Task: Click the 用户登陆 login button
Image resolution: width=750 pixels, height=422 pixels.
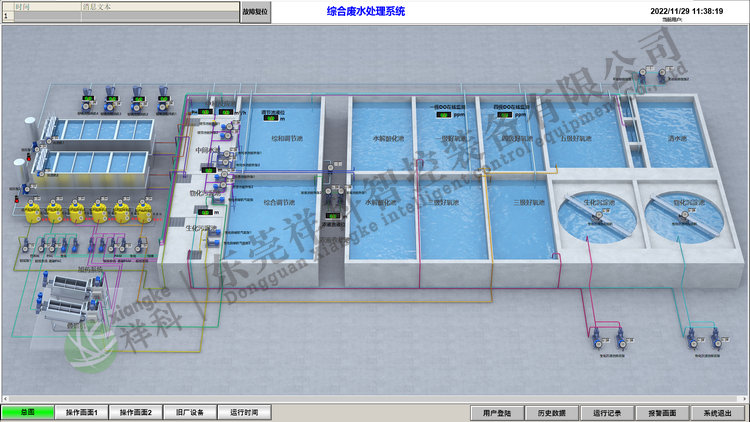Action: click(497, 412)
